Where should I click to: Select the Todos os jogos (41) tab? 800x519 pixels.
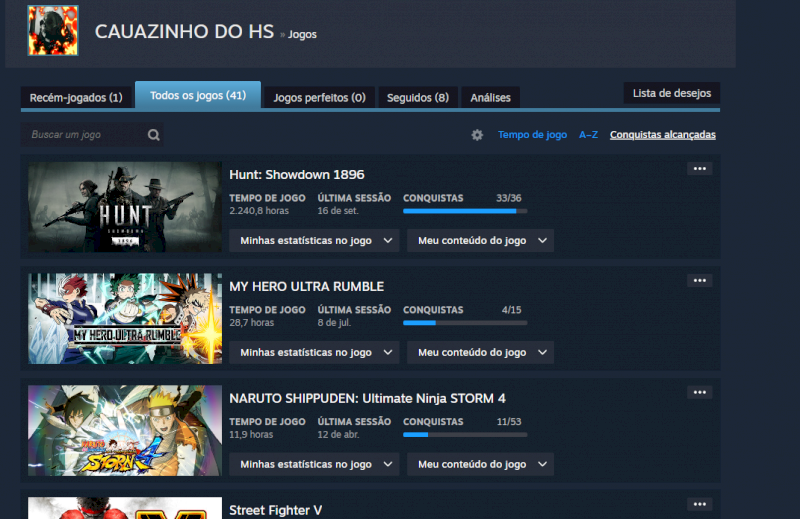pyautogui.click(x=198, y=95)
